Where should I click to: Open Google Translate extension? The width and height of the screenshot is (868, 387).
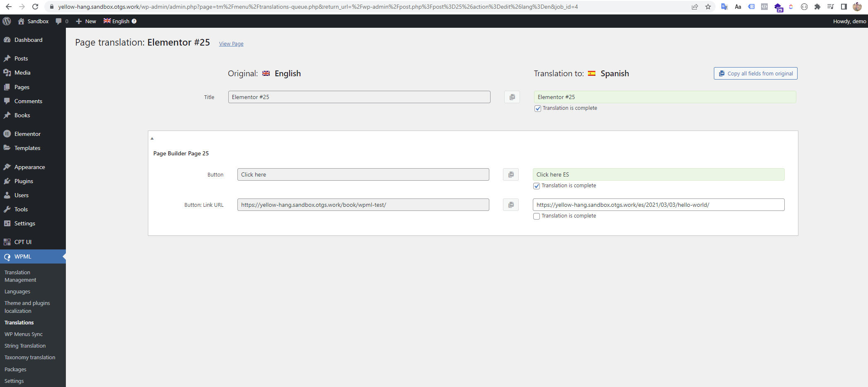(x=725, y=7)
